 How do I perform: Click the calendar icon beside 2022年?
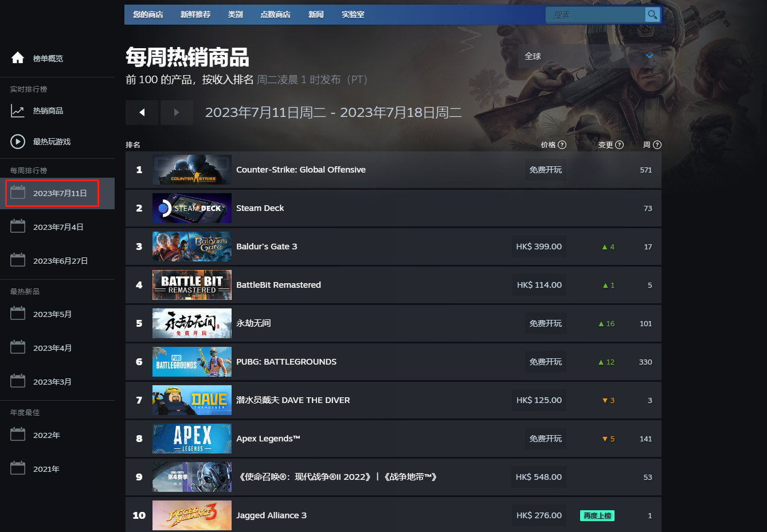click(x=18, y=435)
